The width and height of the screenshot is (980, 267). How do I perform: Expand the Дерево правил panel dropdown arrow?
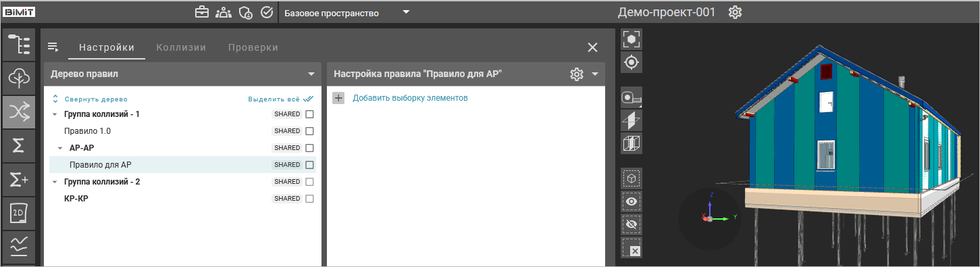coord(311,74)
